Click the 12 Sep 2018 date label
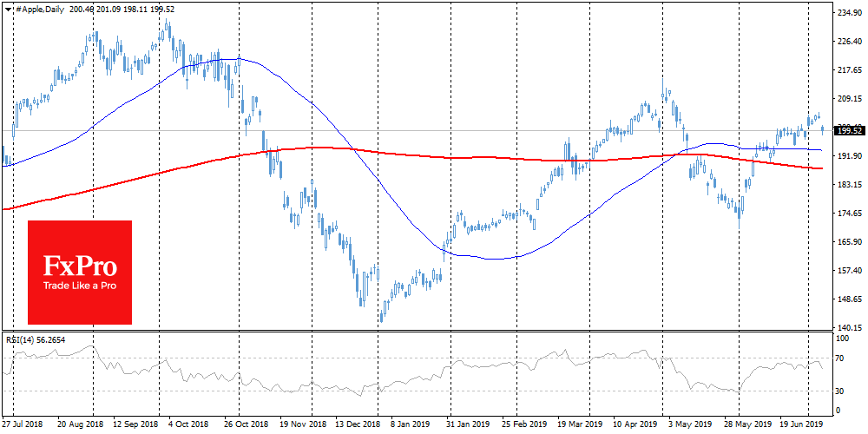This screenshot has width=868, height=434. coord(135,427)
